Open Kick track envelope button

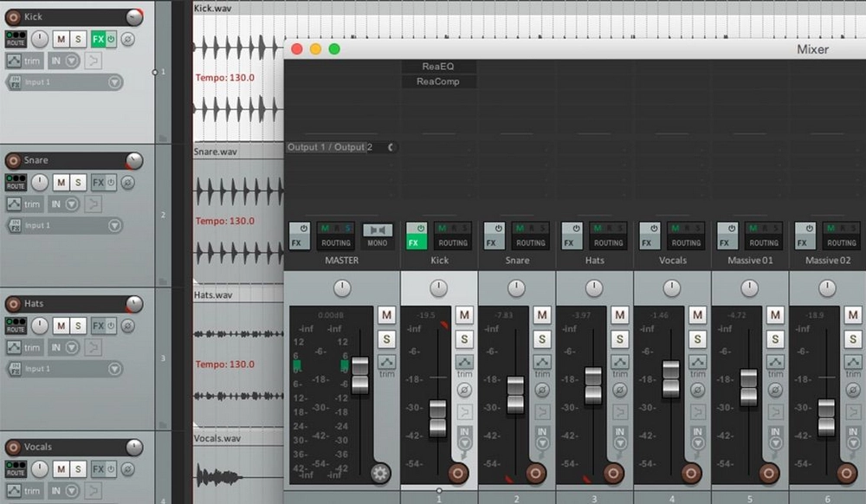tap(14, 61)
